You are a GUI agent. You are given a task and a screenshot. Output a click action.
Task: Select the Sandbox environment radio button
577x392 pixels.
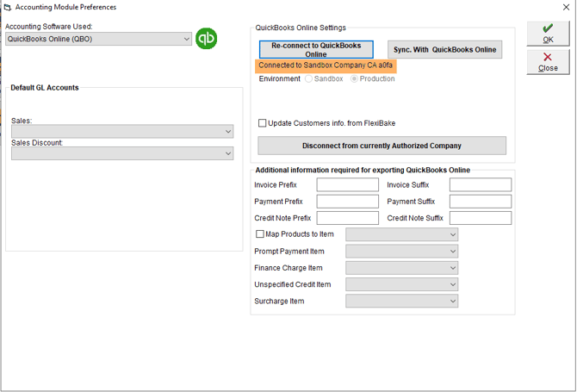click(309, 78)
